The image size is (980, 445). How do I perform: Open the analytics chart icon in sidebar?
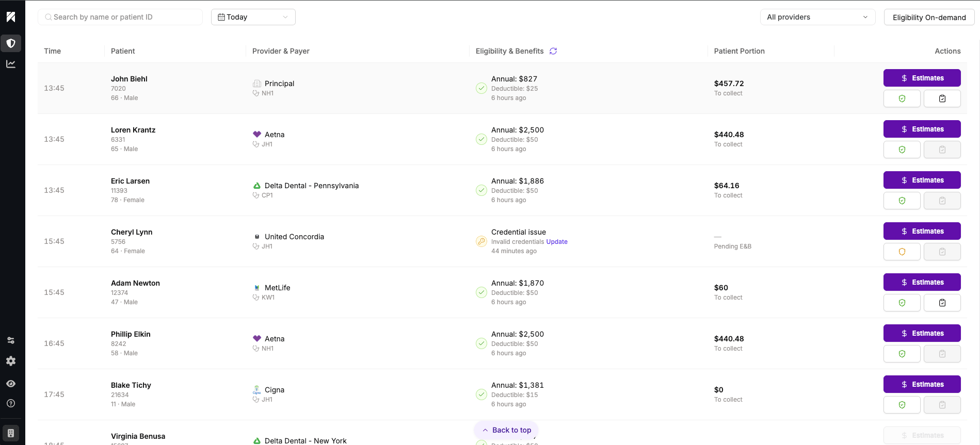11,64
